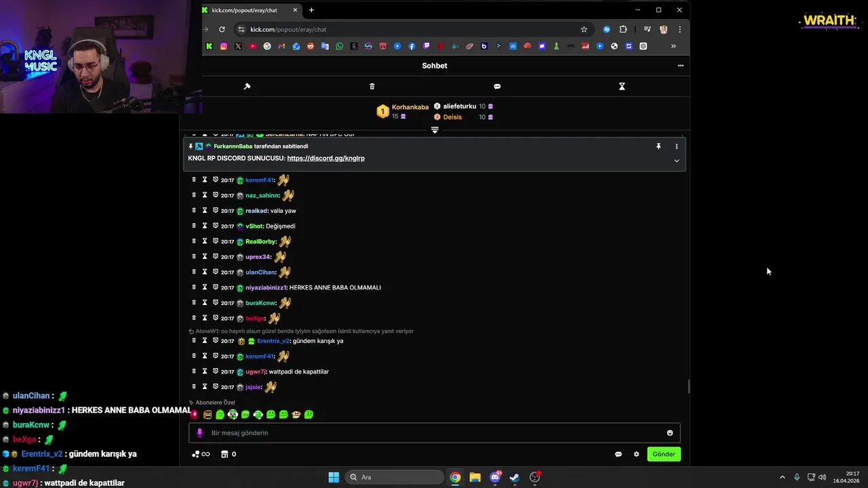Open the KNGL RP Discord link
The width and height of the screenshot is (868, 488).
[x=325, y=158]
